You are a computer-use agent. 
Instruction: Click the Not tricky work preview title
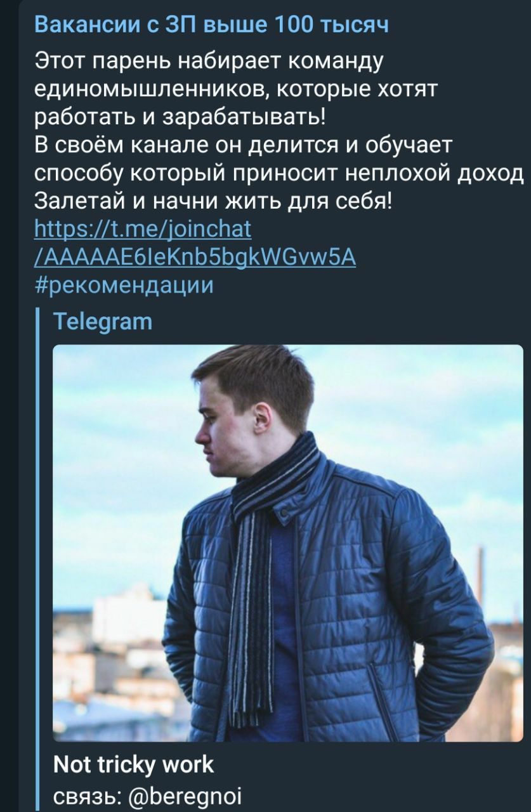[134, 764]
